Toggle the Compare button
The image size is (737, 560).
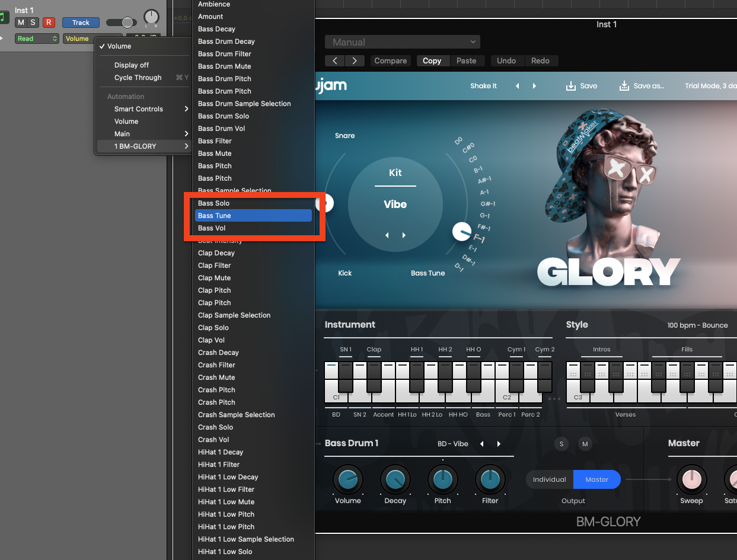pyautogui.click(x=390, y=60)
